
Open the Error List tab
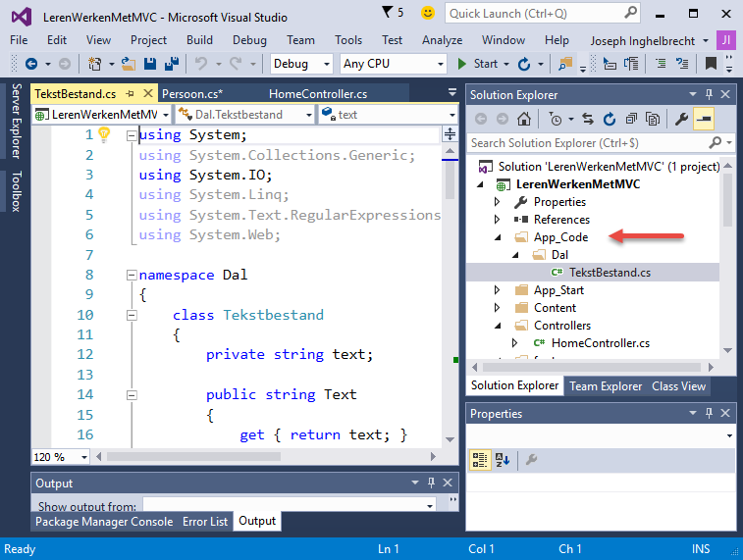point(205,521)
